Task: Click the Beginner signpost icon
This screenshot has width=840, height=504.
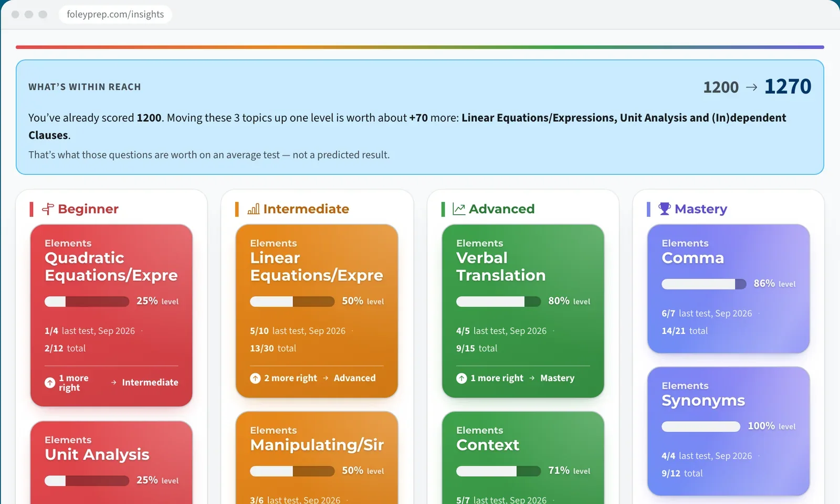Action: click(x=48, y=209)
